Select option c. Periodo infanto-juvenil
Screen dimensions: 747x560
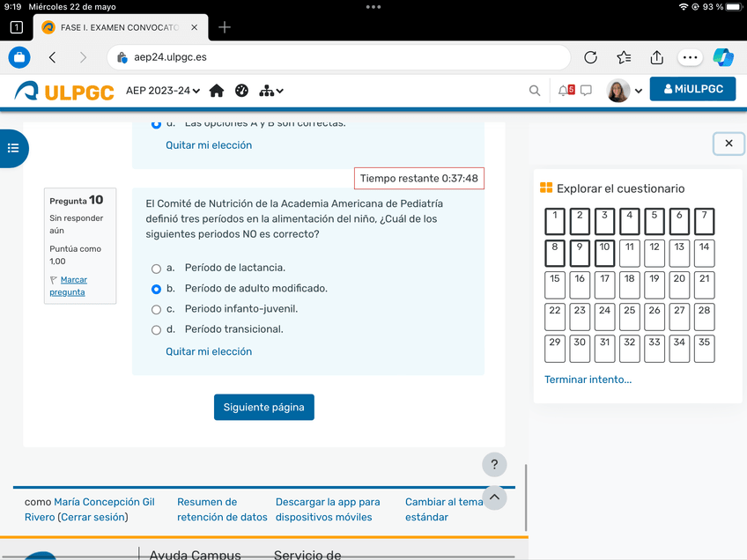tap(157, 310)
